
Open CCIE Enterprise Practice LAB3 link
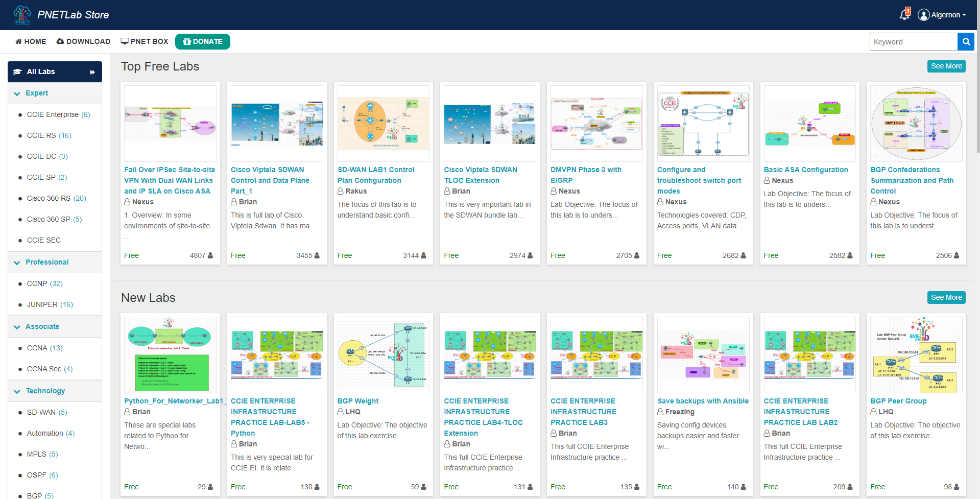583,412
